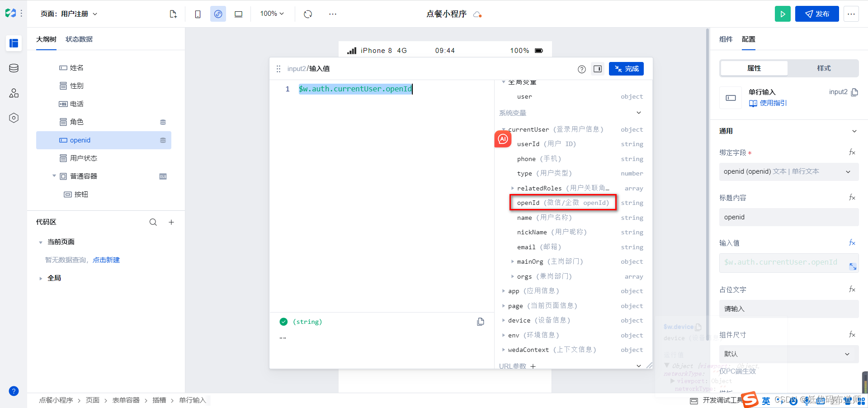Select the openid item in outline tree

coord(104,140)
